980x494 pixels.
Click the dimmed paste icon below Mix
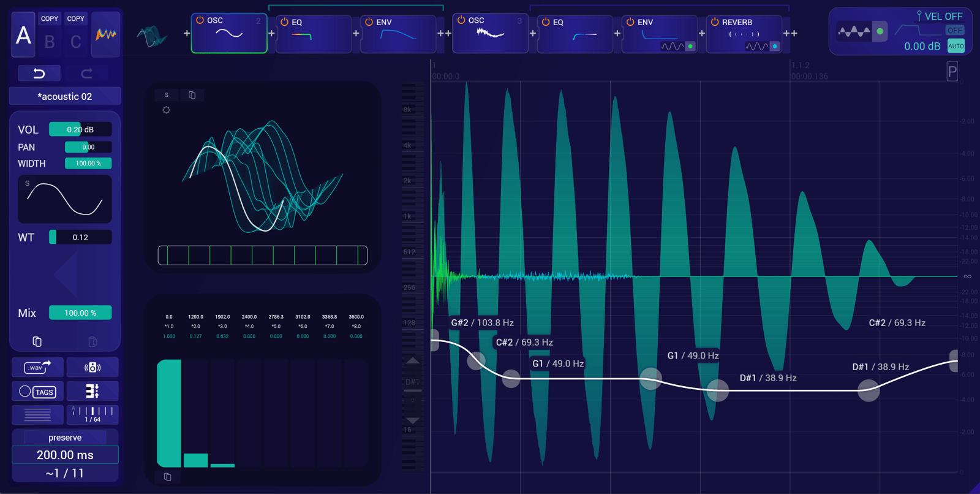pos(92,341)
